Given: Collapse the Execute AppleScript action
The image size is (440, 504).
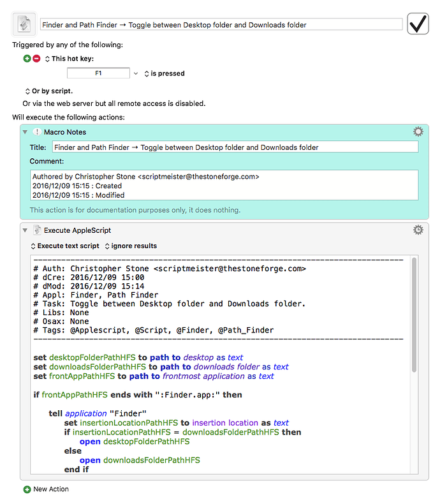Looking at the screenshot, I should [x=25, y=230].
